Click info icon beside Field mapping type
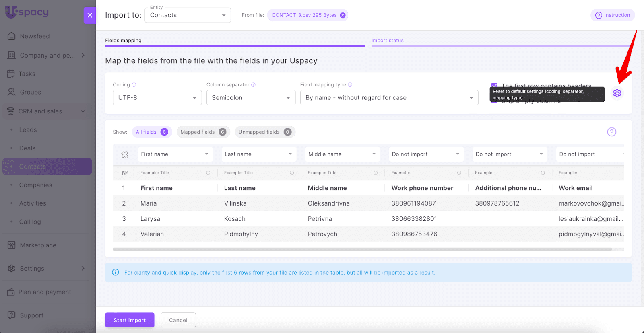644x333 pixels. (x=350, y=85)
